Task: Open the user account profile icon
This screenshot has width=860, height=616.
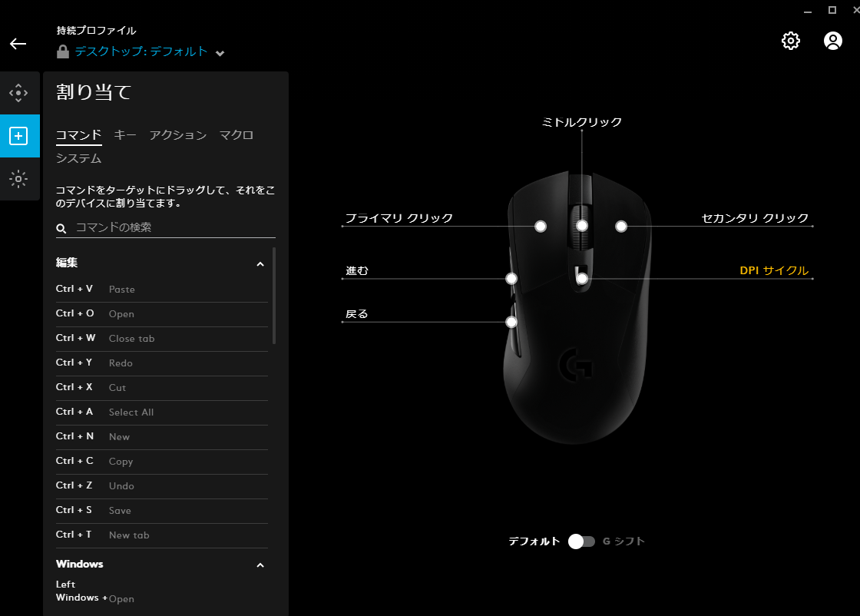Action: [832, 41]
